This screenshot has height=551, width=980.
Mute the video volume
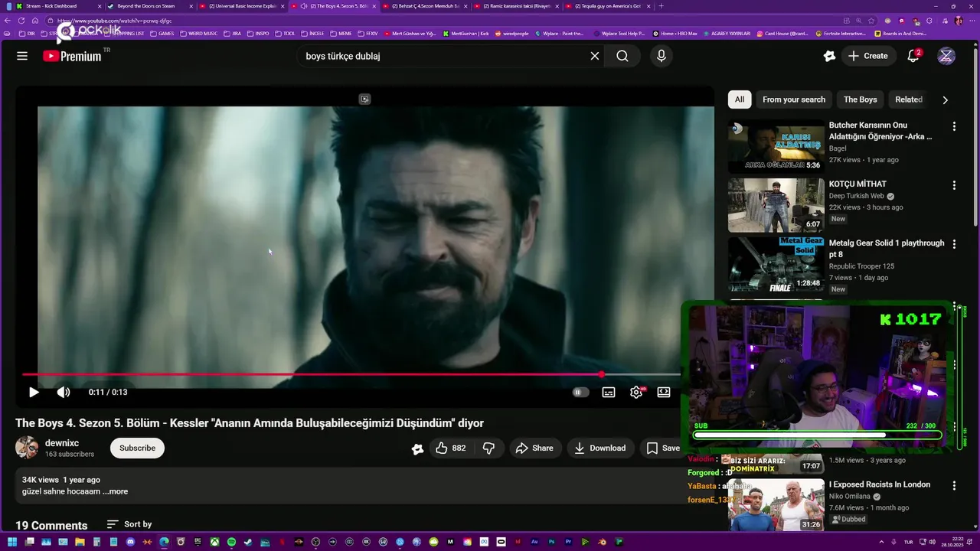[64, 392]
